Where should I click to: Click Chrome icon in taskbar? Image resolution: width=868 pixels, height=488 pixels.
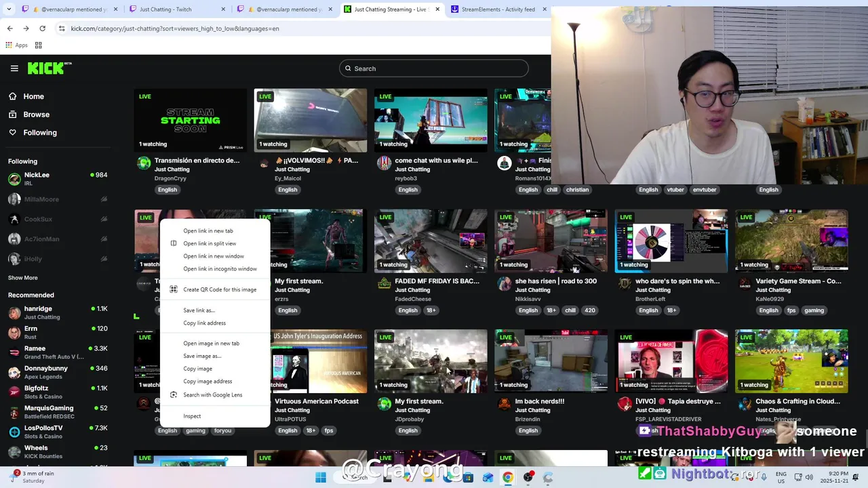point(507,477)
